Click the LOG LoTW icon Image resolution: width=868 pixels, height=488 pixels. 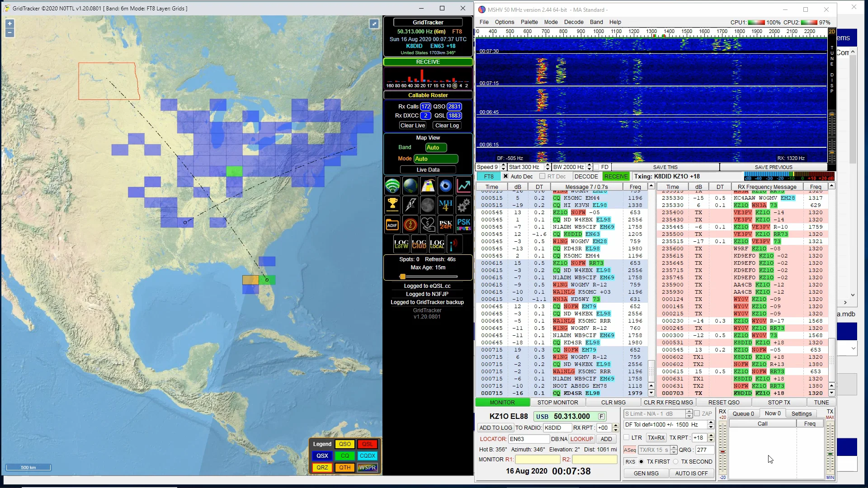coord(401,244)
